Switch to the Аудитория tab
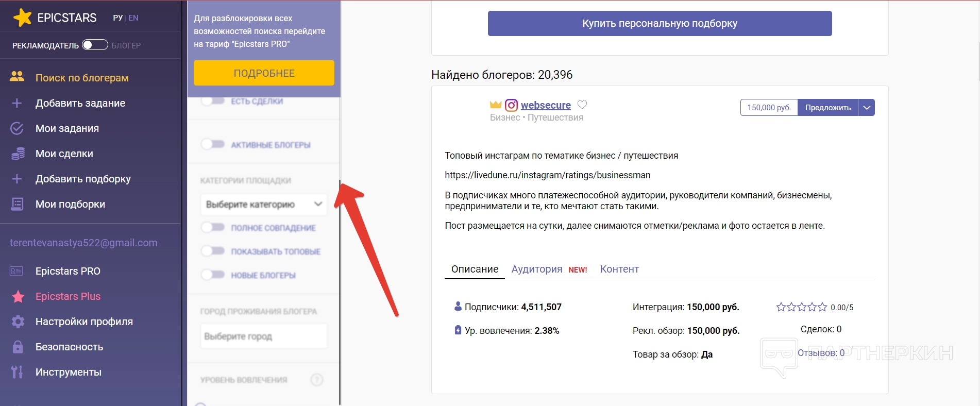The width and height of the screenshot is (980, 406). pyautogui.click(x=536, y=269)
